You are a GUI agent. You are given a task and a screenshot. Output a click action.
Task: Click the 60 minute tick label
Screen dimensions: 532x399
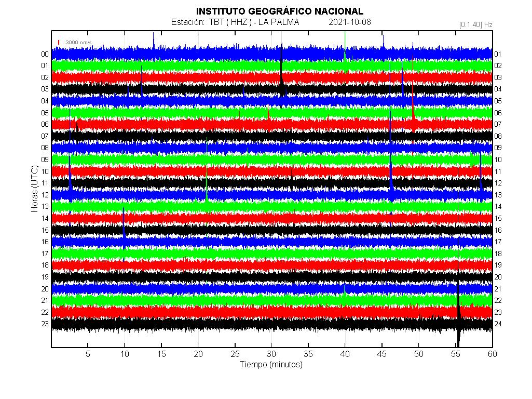pos(492,354)
